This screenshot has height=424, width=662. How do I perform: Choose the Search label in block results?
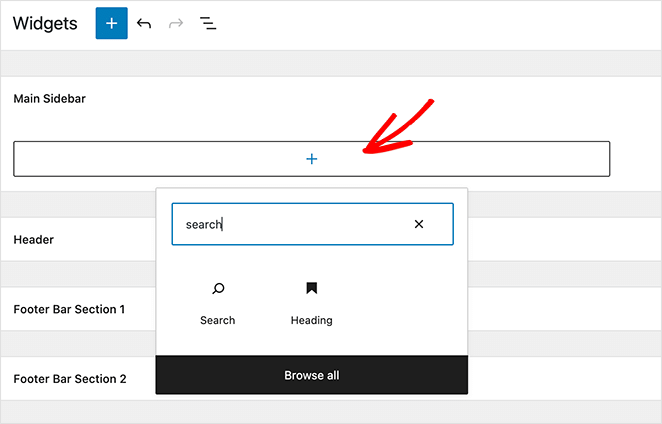(x=217, y=321)
